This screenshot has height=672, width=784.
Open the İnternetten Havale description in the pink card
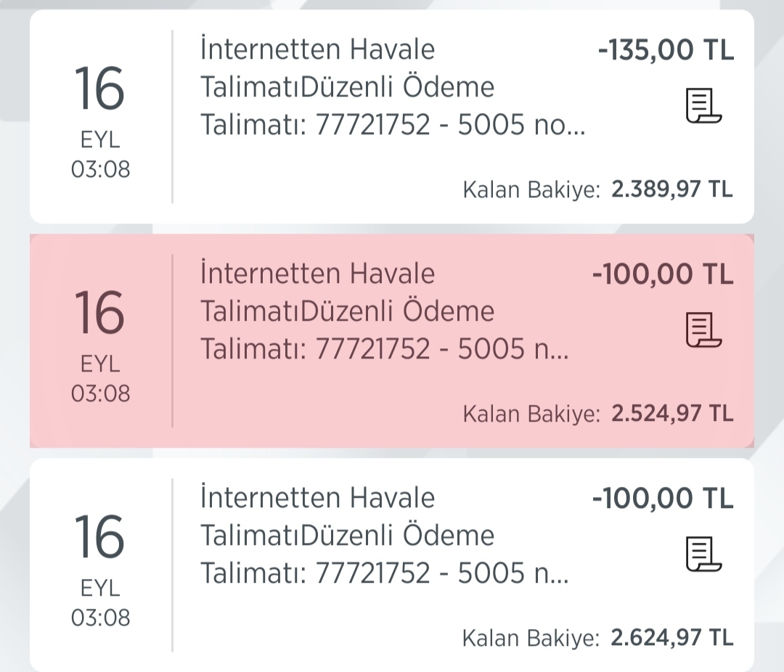point(385,311)
